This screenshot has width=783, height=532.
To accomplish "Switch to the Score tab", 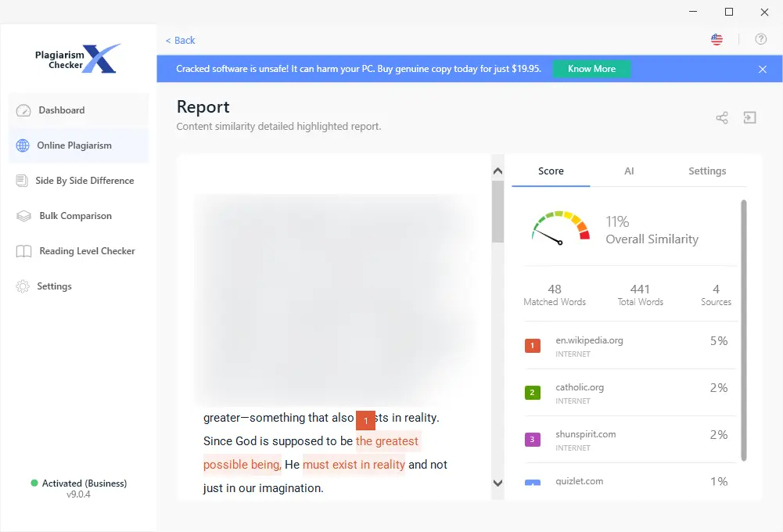I will [x=551, y=171].
